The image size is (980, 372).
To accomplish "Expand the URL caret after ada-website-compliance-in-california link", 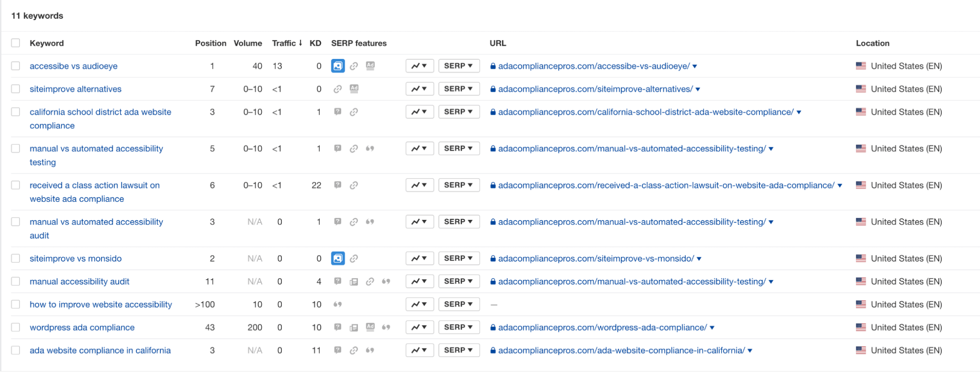I will click(750, 351).
